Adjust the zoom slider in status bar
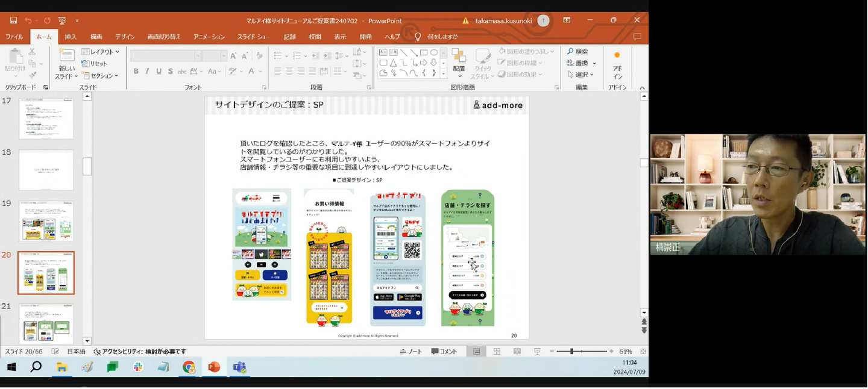The image size is (868, 389). tap(571, 352)
